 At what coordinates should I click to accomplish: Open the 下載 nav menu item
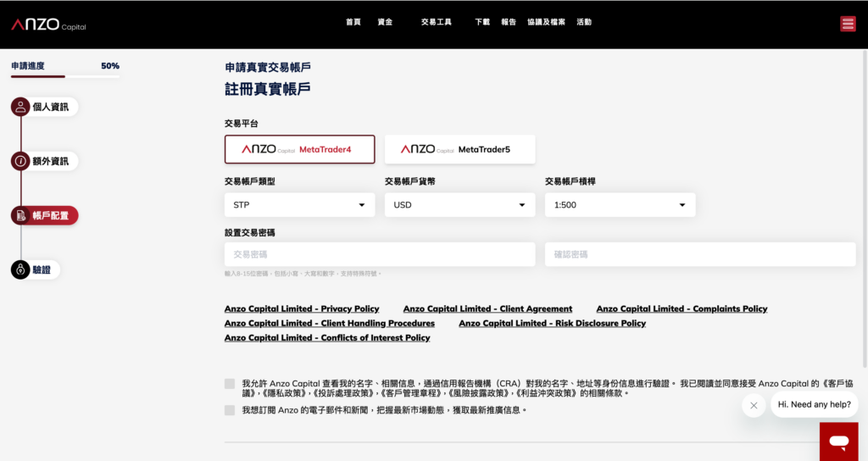click(482, 22)
